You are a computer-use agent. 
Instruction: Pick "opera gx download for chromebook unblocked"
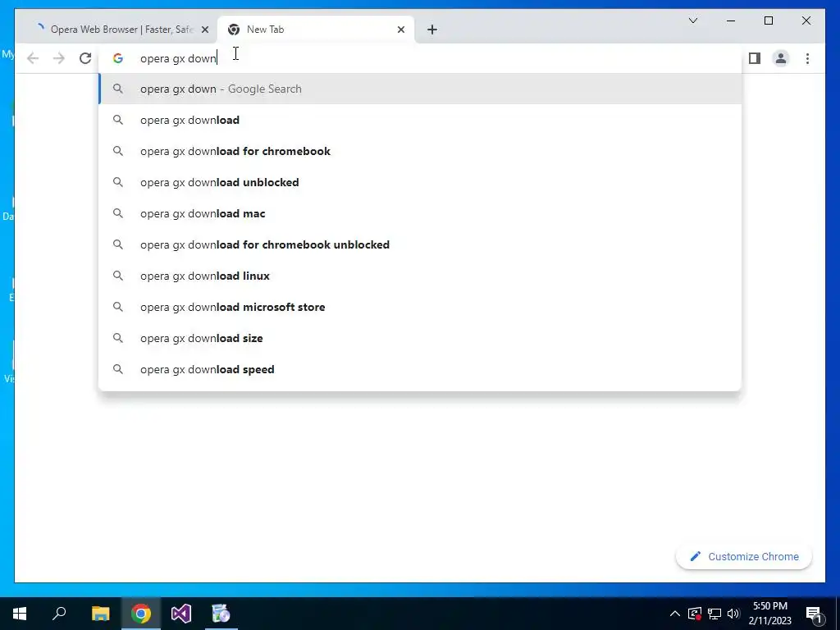420,244
